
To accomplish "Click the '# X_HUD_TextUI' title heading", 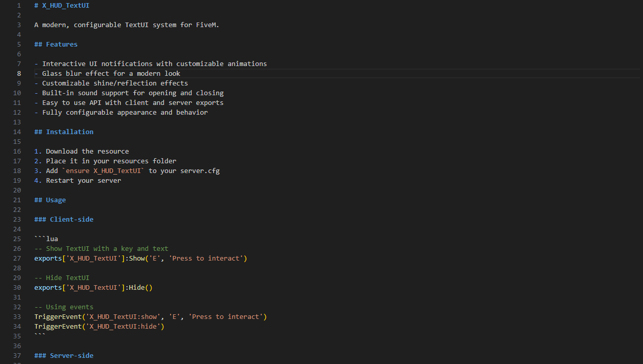I will point(62,5).
